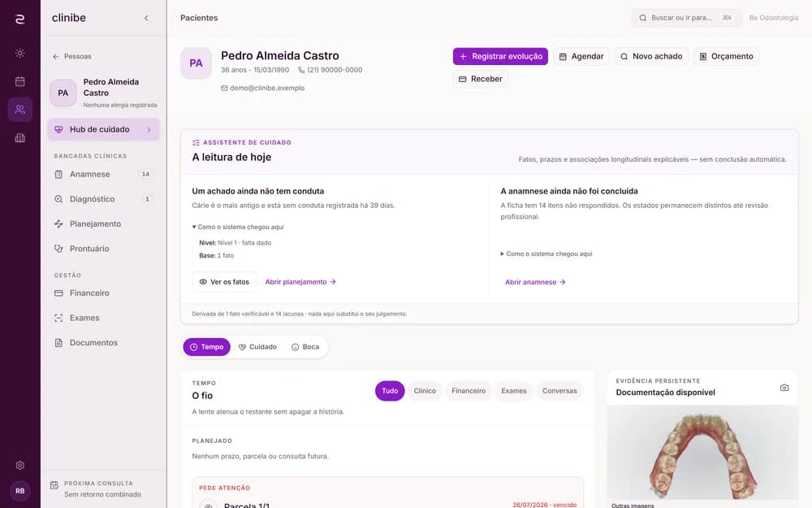Follow Abrir planejamento link
Screen dimensions: 812x508
[x=300, y=282]
